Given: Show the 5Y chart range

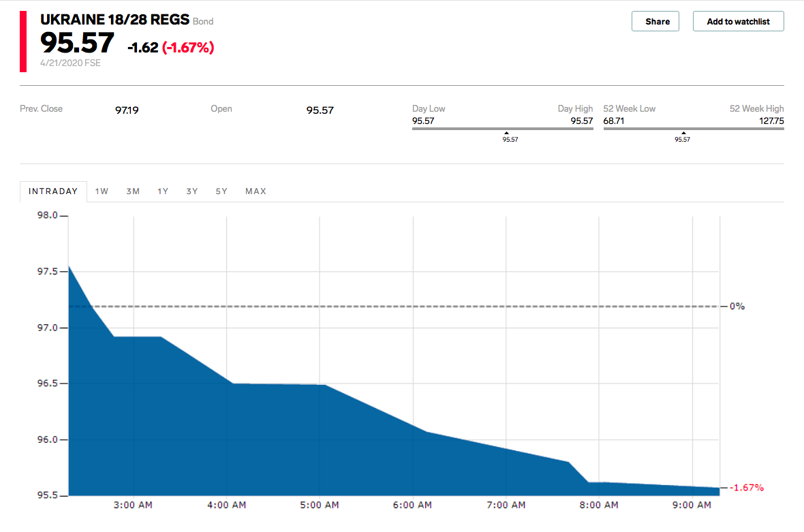Looking at the screenshot, I should click(221, 191).
